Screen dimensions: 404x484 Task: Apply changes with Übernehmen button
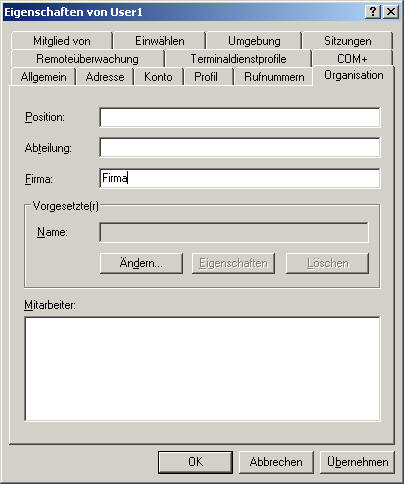point(357,462)
